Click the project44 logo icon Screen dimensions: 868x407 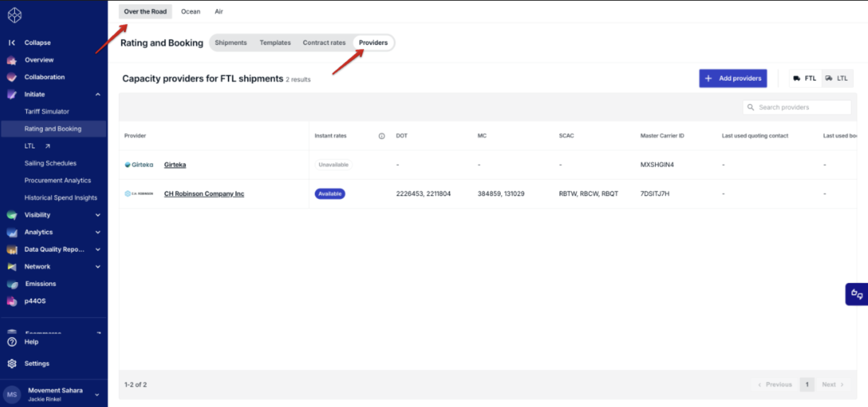pos(15,15)
